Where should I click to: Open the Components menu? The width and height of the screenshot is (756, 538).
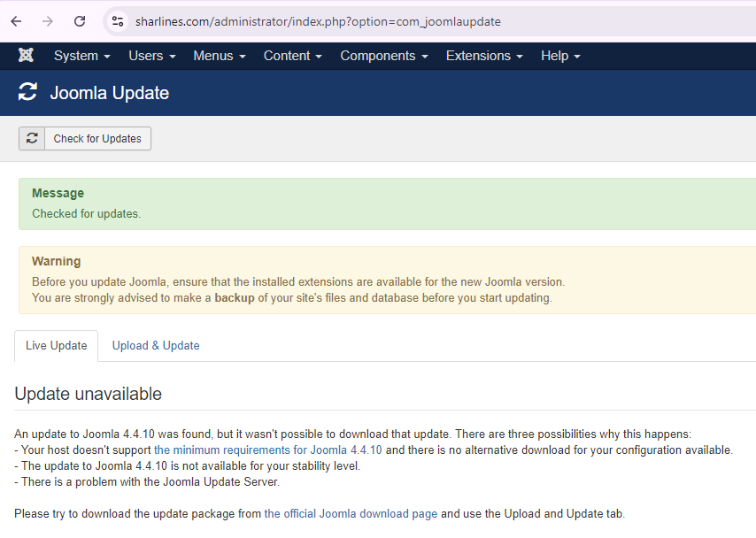pos(384,56)
